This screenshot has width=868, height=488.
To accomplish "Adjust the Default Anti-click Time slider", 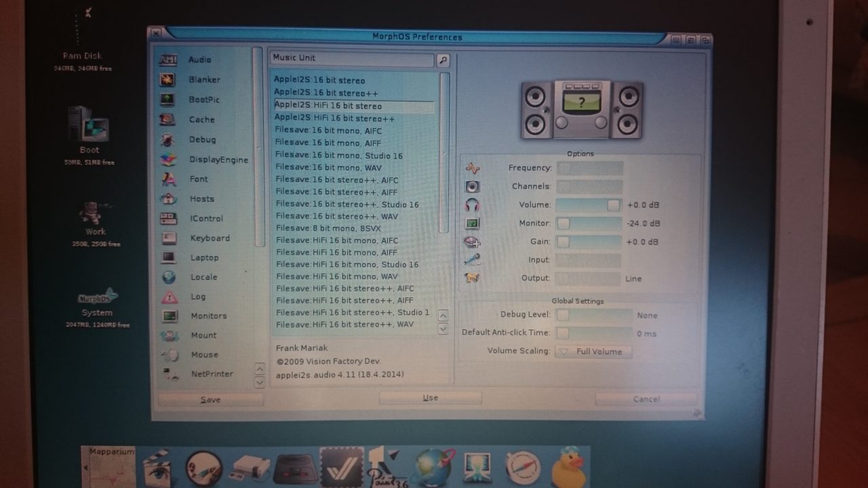I will [594, 333].
